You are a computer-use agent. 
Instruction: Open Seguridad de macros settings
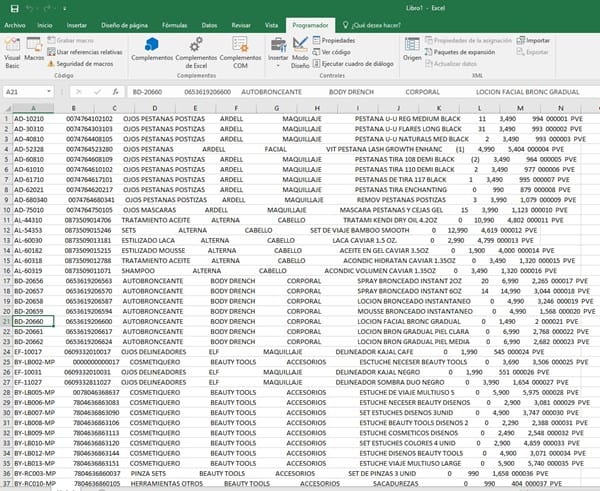(80, 64)
